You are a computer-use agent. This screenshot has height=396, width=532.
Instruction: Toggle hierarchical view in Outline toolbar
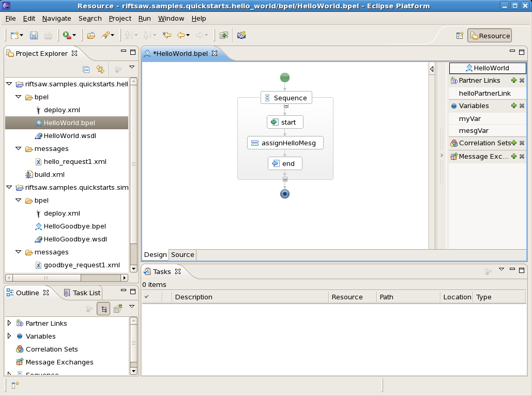pyautogui.click(x=103, y=309)
